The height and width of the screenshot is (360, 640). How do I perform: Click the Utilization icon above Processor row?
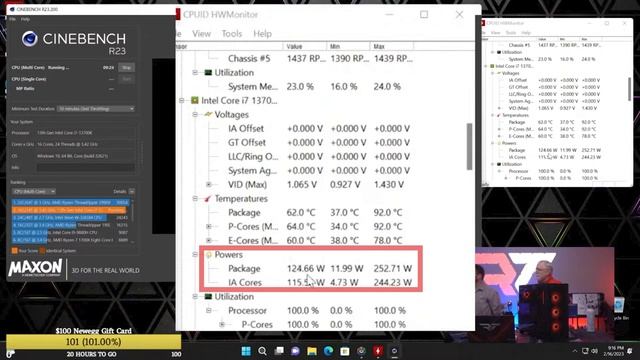tap(208, 297)
